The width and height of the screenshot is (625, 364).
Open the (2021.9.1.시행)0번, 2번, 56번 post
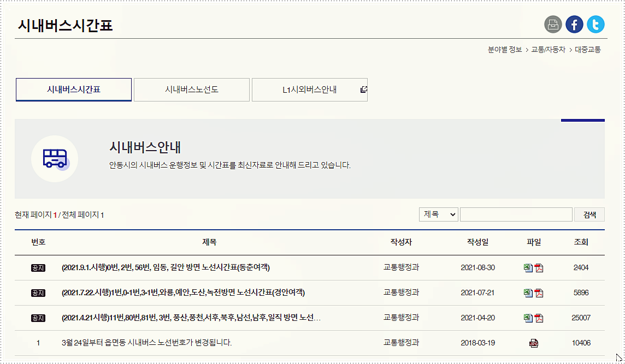(166, 267)
